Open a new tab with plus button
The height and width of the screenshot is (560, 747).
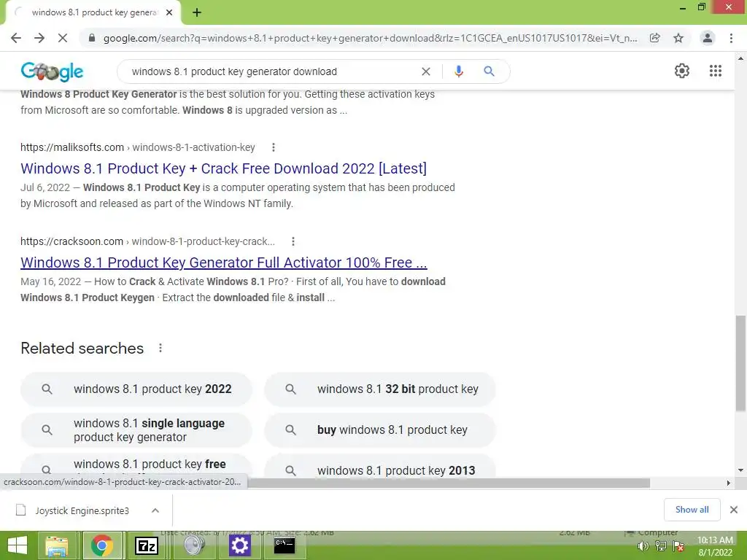pos(197,13)
